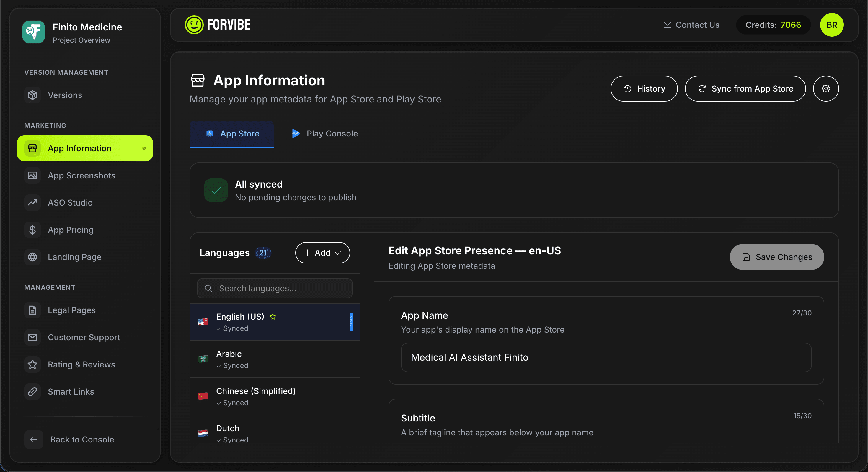
Task: Click the settings gear near Sync button
Action: tap(825, 88)
